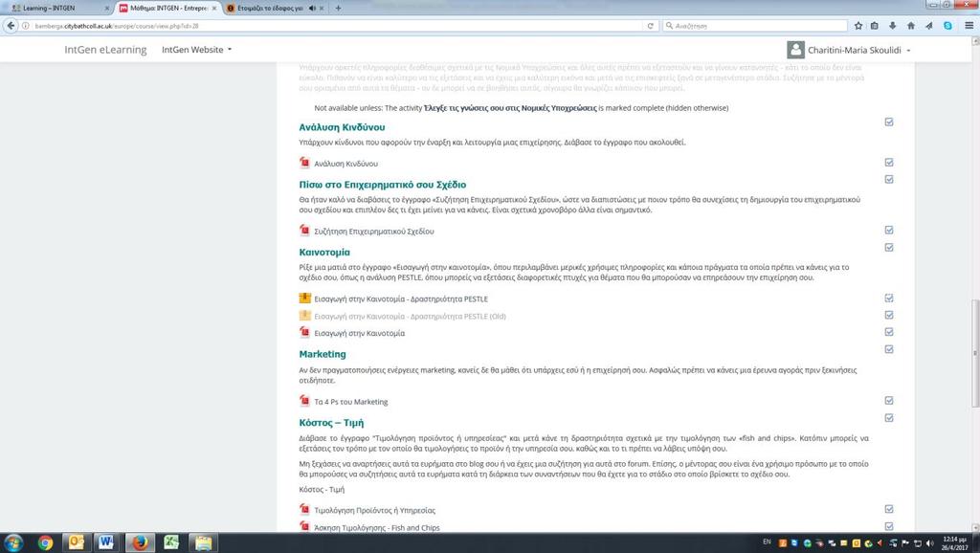Click the Έλεγξε τις γνώσεις σου activity link

point(510,108)
